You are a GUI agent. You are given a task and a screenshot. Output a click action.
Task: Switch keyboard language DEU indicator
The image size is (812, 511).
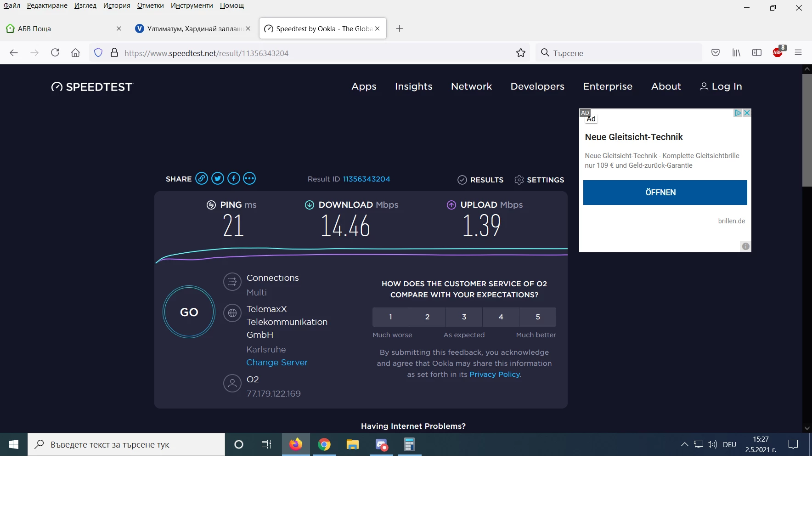pyautogui.click(x=729, y=444)
